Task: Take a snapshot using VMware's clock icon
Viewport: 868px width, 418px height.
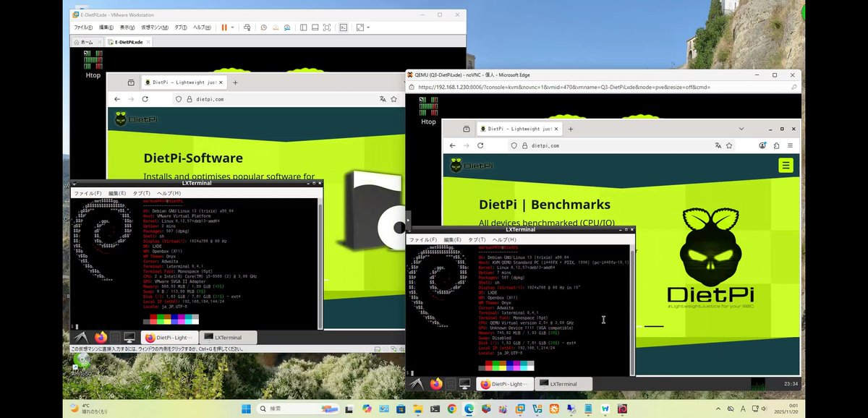Action: tap(264, 27)
